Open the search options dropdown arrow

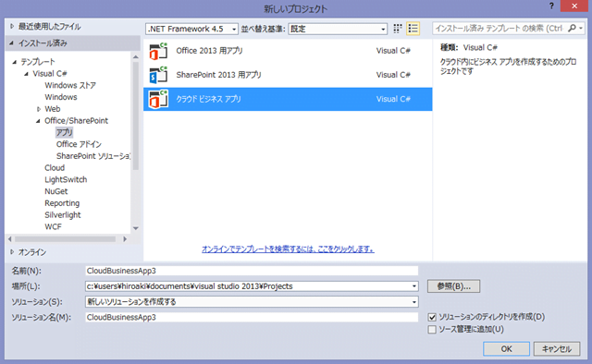pos(581,29)
